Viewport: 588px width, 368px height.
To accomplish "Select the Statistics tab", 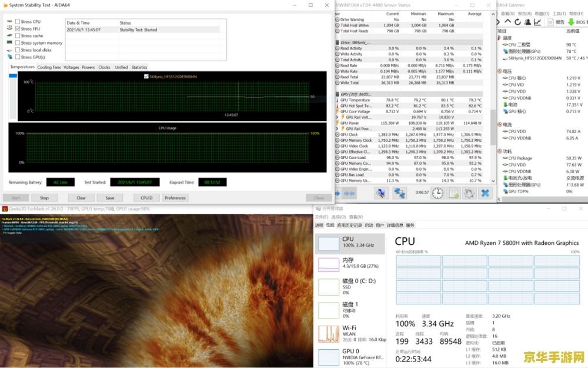I will (x=139, y=67).
